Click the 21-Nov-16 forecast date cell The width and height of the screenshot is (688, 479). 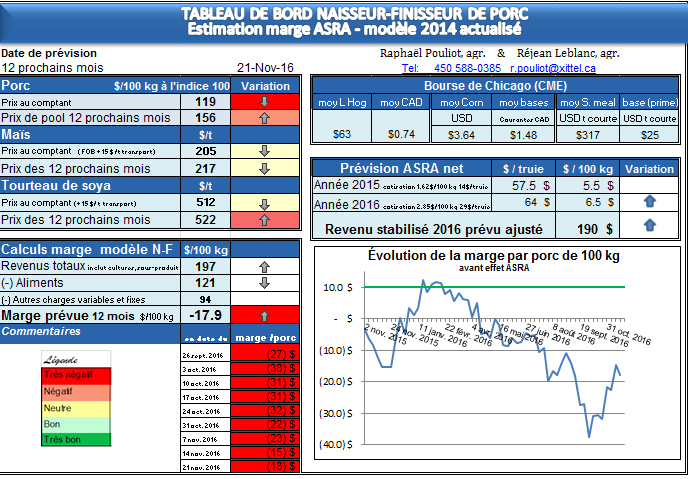265,67
